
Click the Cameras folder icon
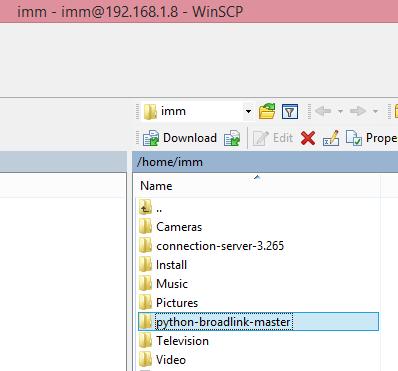tap(145, 227)
